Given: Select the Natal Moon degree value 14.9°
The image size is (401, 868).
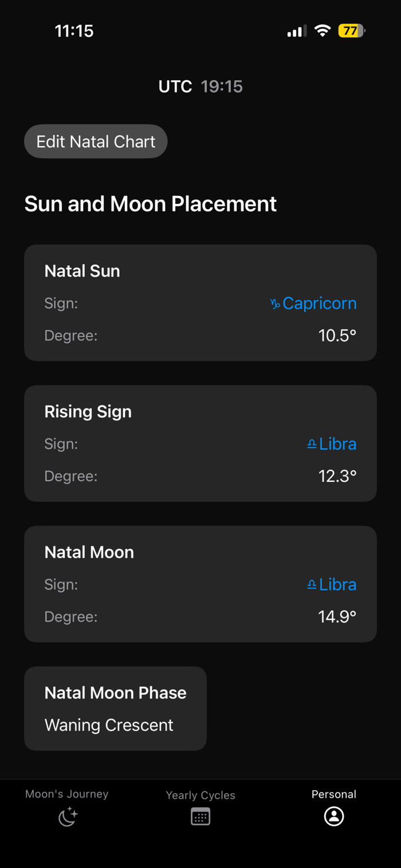Looking at the screenshot, I should click(x=337, y=617).
